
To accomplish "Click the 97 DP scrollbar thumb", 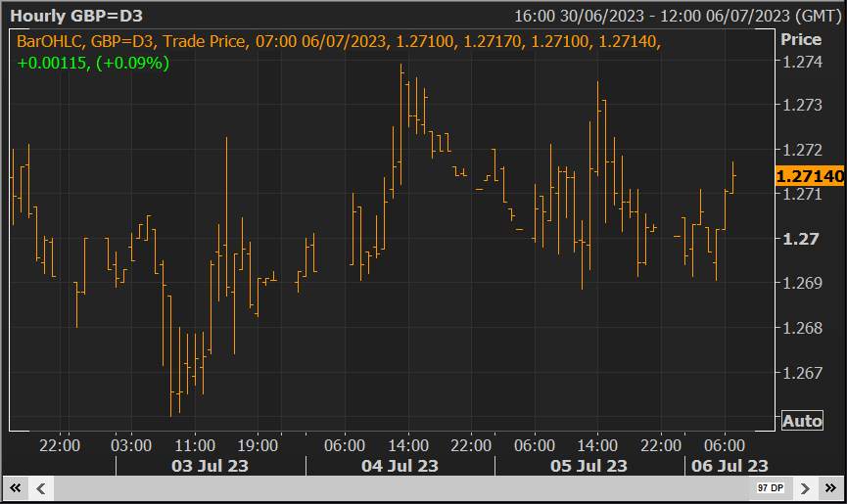I will click(771, 487).
